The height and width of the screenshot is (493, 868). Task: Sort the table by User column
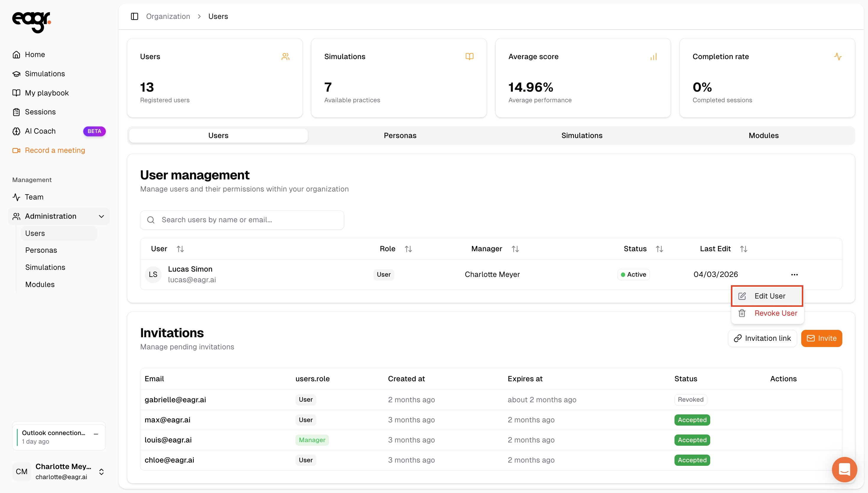tap(180, 249)
